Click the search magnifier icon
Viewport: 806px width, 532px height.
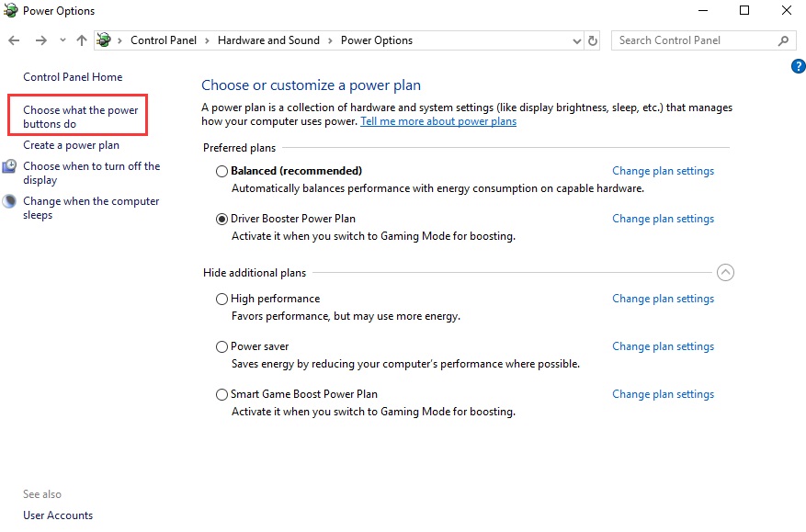tap(783, 40)
